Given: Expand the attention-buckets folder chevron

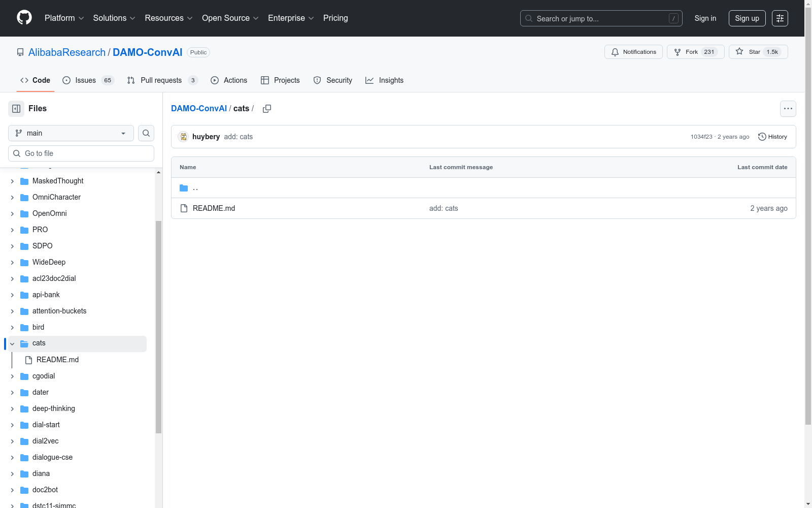Looking at the screenshot, I should tap(12, 311).
